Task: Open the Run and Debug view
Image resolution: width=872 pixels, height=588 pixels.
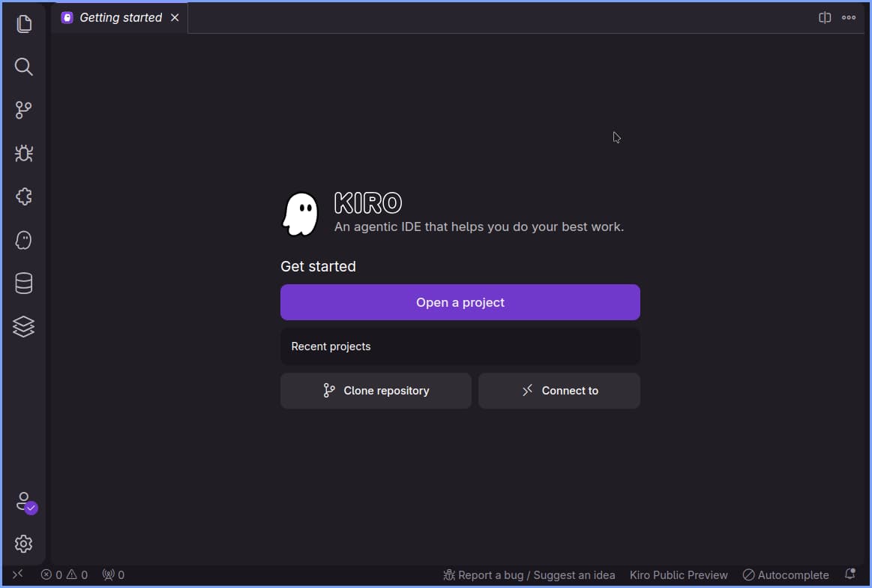Action: click(x=23, y=153)
